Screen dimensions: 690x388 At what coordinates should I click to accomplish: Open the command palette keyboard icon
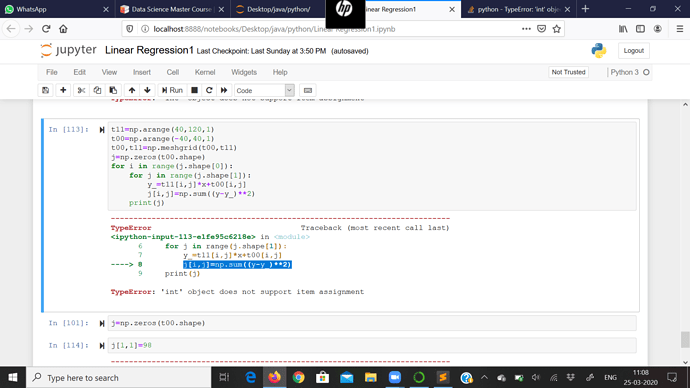pyautogui.click(x=308, y=90)
